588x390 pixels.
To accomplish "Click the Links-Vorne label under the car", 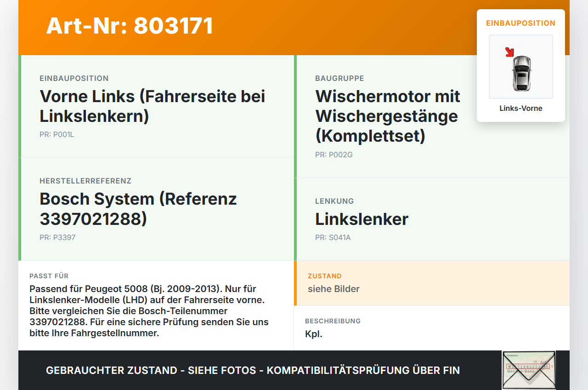I will (x=521, y=109).
